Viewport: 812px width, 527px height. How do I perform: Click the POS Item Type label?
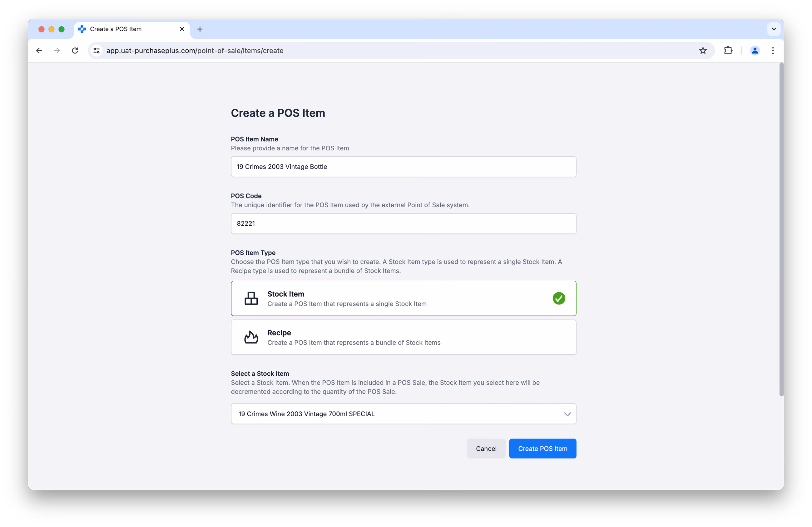[253, 253]
